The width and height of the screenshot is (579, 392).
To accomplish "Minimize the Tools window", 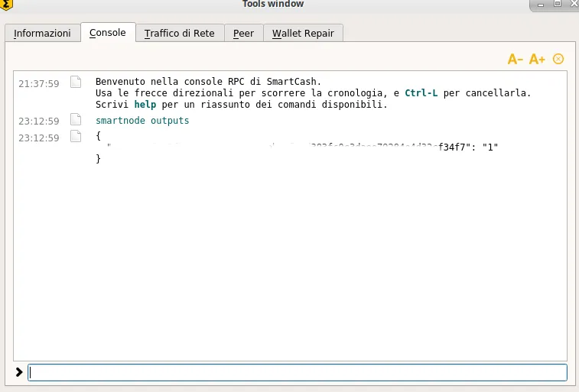I will click(541, 5).
